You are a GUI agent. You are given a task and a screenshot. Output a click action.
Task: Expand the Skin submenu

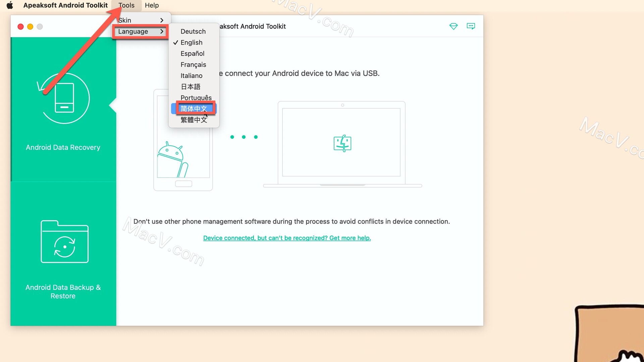point(141,20)
